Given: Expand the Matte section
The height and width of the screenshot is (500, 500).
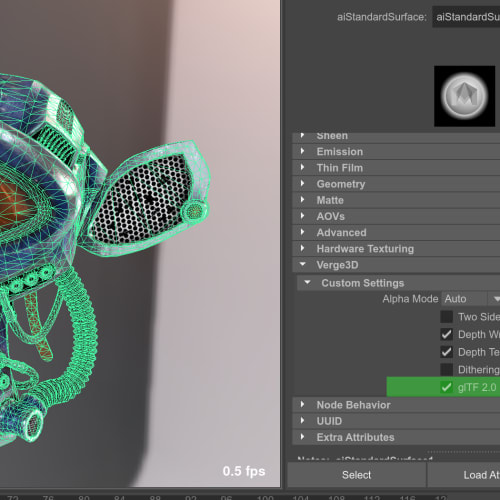Looking at the screenshot, I should point(396,200).
